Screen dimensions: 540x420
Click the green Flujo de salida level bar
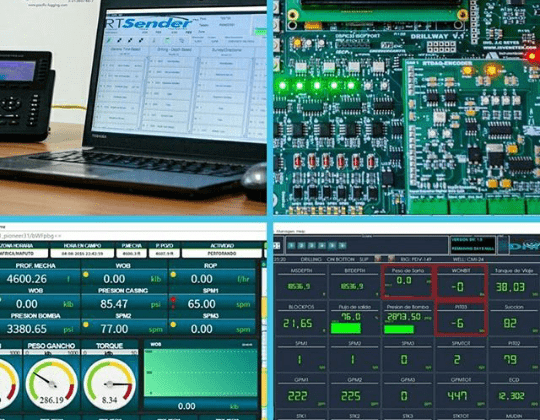coord(346,328)
